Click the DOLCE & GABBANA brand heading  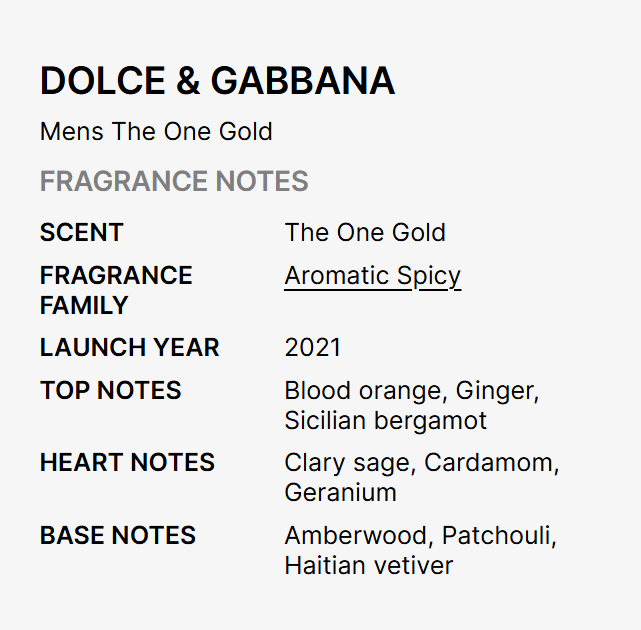[217, 82]
